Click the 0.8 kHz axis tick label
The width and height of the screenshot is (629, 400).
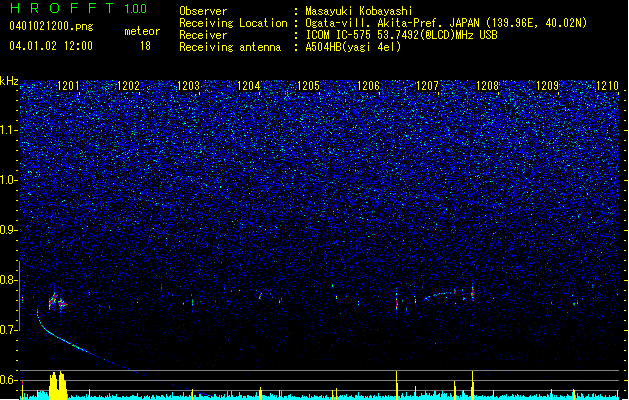coord(9,280)
